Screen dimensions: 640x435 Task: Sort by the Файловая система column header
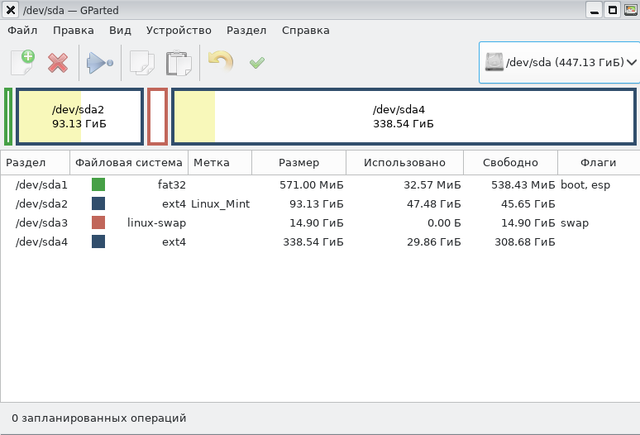click(x=129, y=162)
